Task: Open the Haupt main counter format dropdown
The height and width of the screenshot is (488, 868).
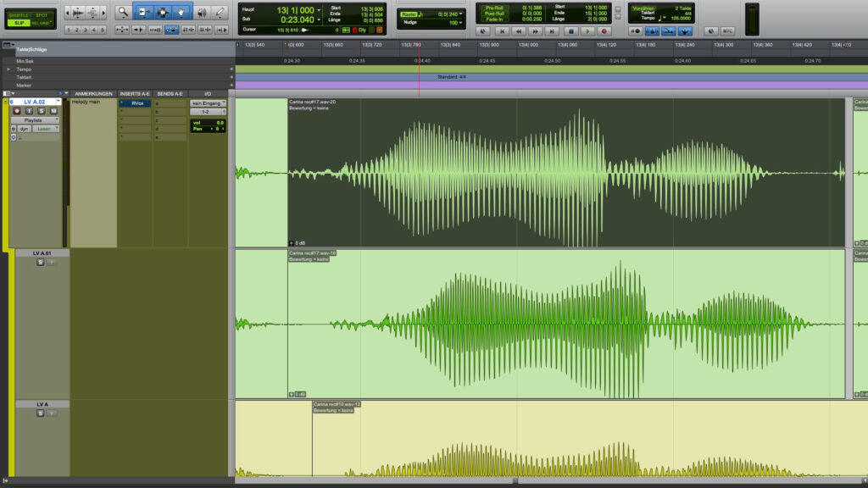Action: [319, 10]
